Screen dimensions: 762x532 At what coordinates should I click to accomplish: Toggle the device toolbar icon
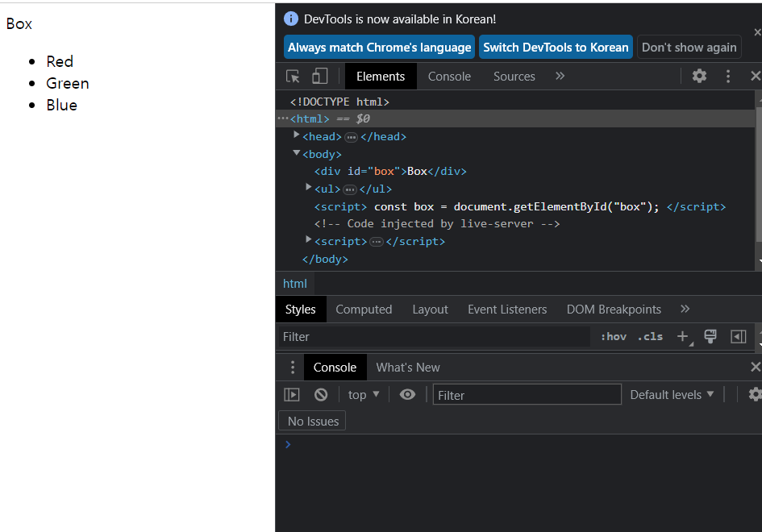pos(319,77)
